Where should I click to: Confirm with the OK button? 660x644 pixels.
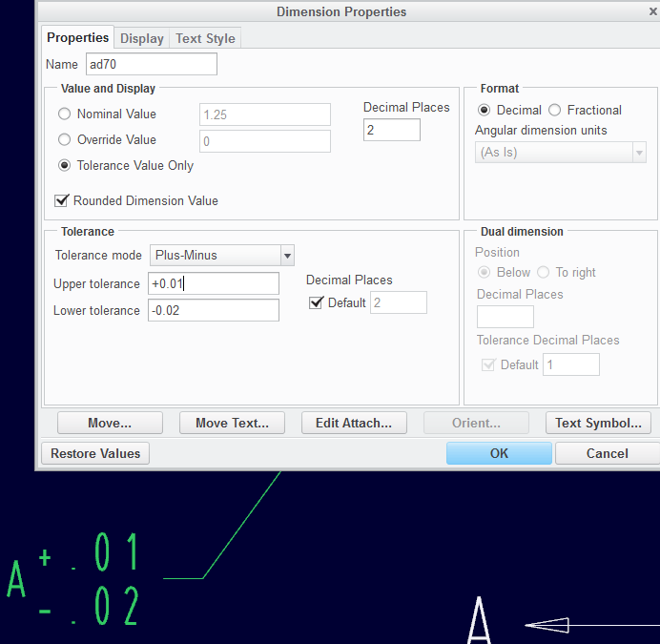499,453
